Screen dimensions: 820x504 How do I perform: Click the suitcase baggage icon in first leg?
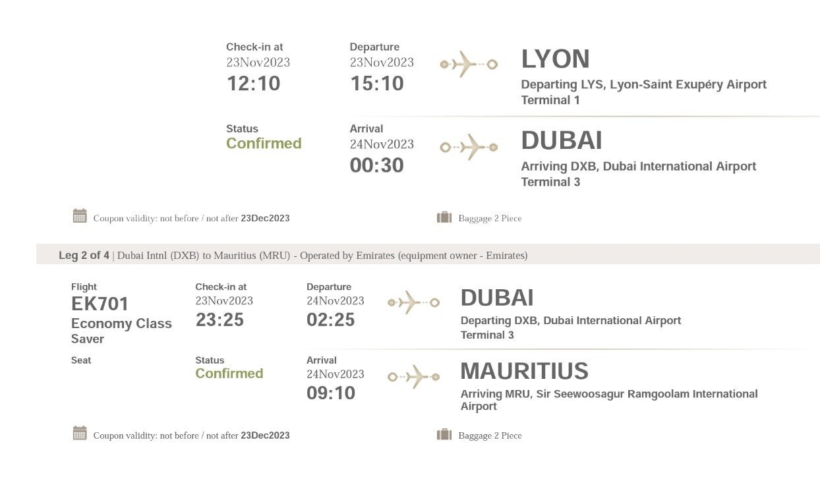444,217
